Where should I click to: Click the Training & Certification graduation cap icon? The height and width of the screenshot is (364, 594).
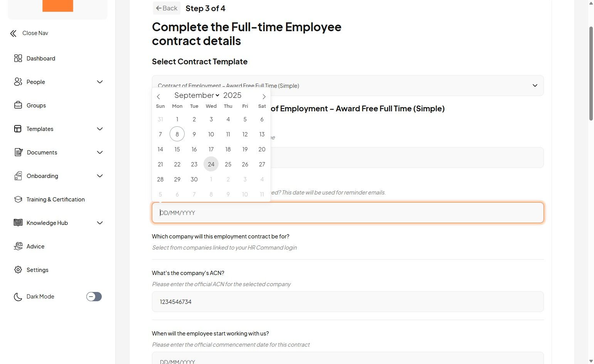click(x=18, y=199)
